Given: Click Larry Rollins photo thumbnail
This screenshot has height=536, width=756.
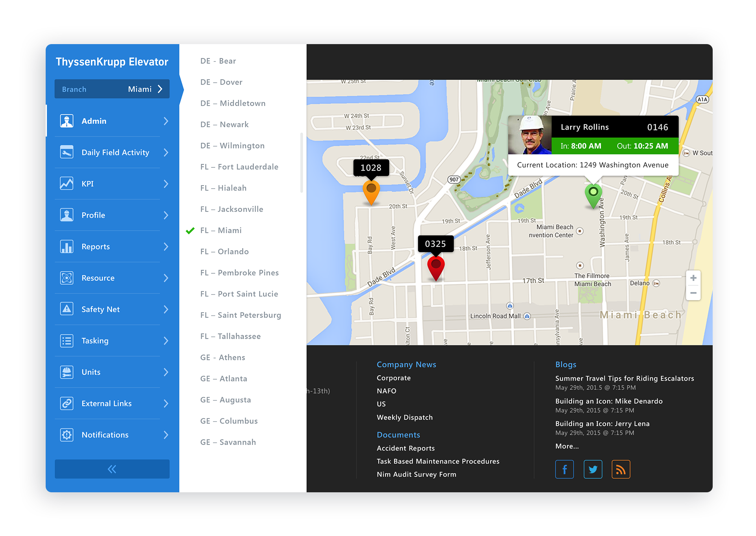Looking at the screenshot, I should [x=530, y=135].
